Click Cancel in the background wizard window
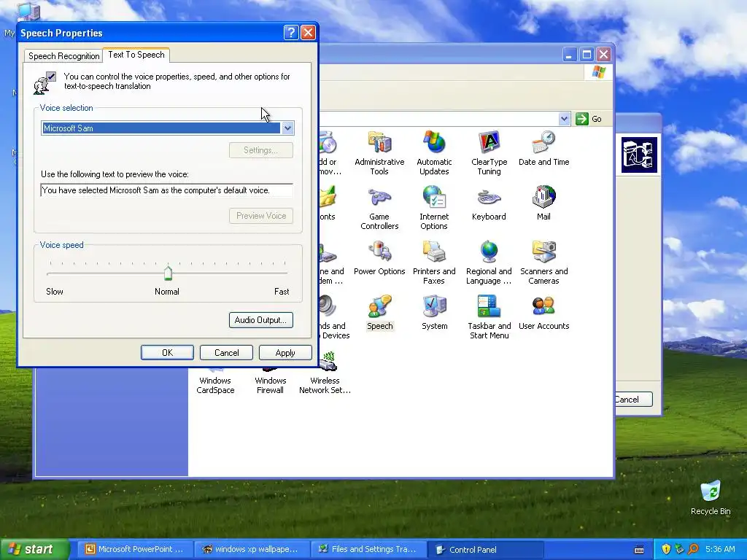The image size is (747, 560). coord(632,400)
